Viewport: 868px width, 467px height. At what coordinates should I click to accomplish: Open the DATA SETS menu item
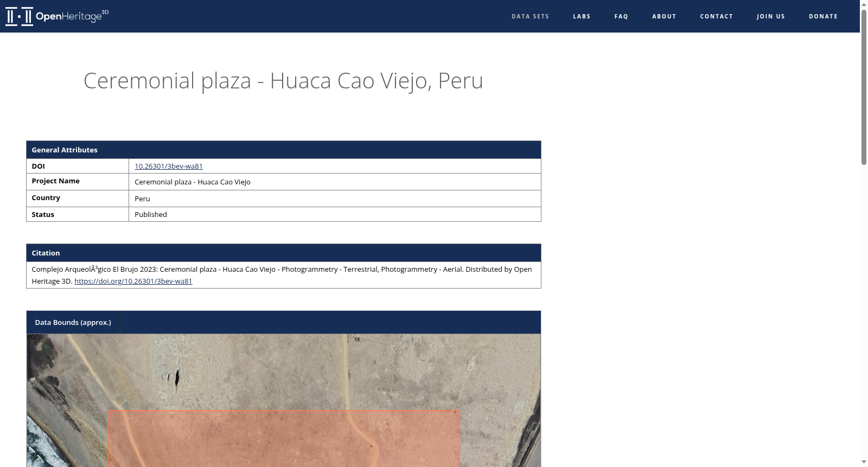click(530, 16)
